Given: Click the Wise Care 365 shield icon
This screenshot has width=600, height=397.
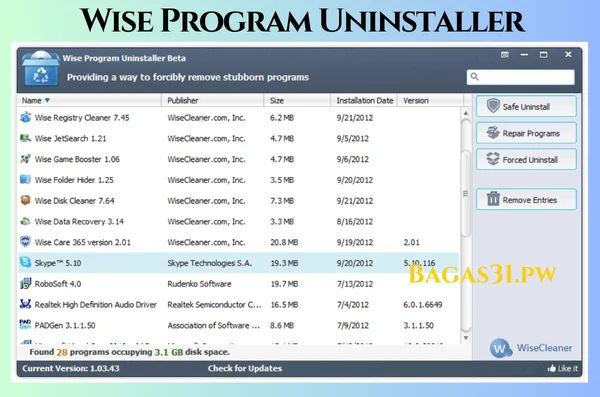Looking at the screenshot, I should click(x=25, y=242).
